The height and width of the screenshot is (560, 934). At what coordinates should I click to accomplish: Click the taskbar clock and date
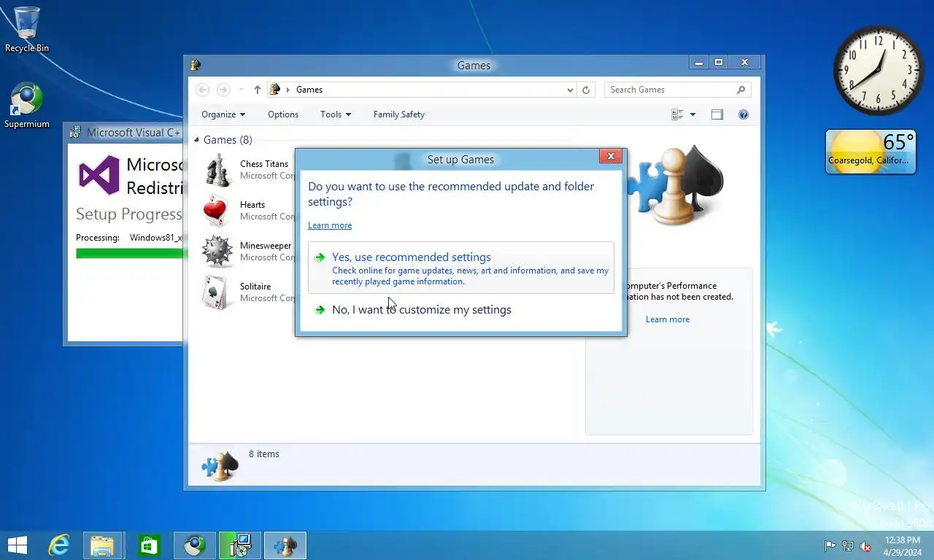902,546
